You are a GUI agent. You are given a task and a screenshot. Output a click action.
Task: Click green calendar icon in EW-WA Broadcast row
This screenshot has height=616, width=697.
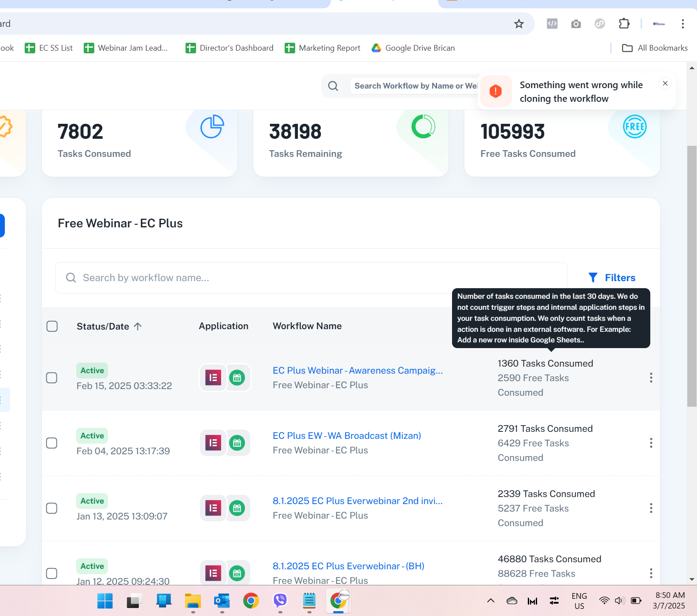237,443
